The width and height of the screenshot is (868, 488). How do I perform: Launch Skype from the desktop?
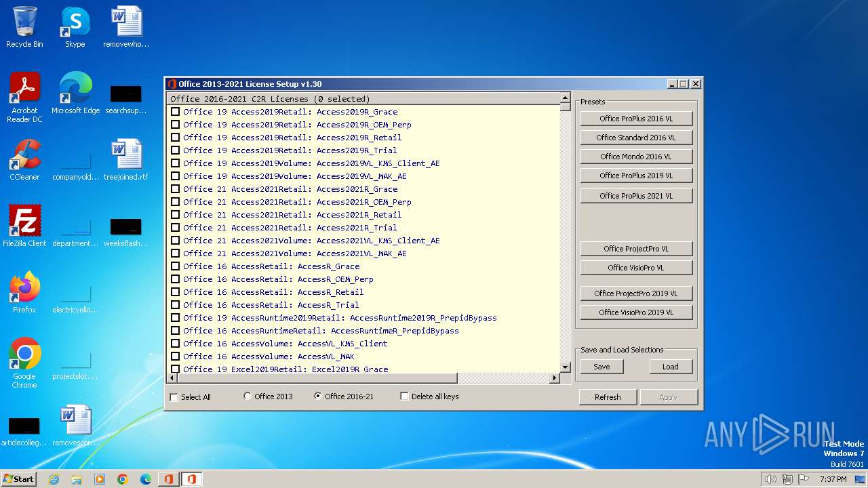coord(75,27)
